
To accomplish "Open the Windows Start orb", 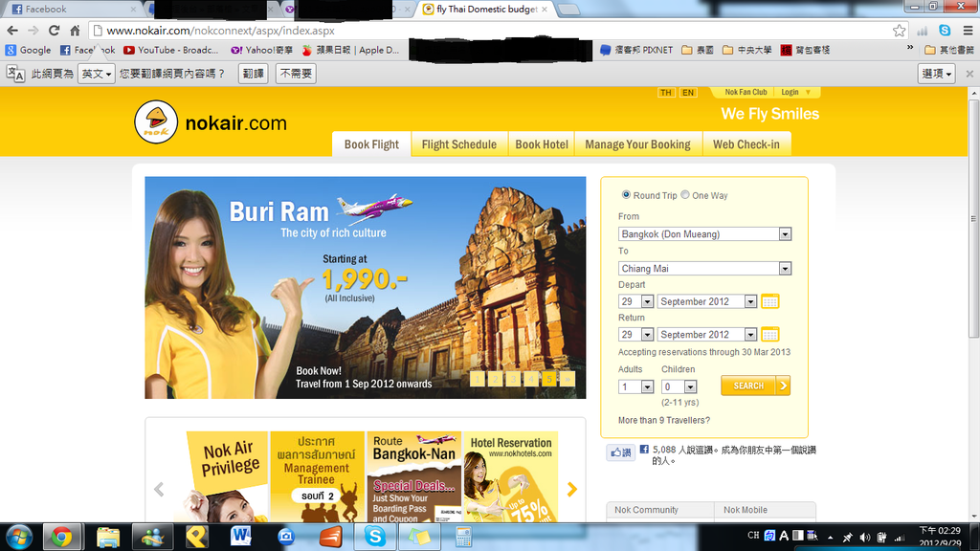I will [x=19, y=537].
